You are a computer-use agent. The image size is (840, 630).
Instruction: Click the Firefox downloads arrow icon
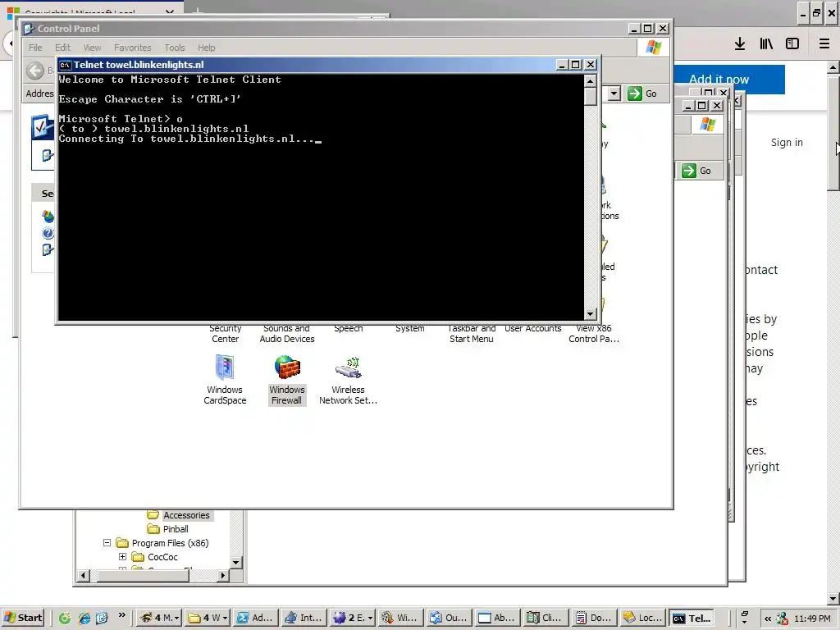(x=740, y=44)
